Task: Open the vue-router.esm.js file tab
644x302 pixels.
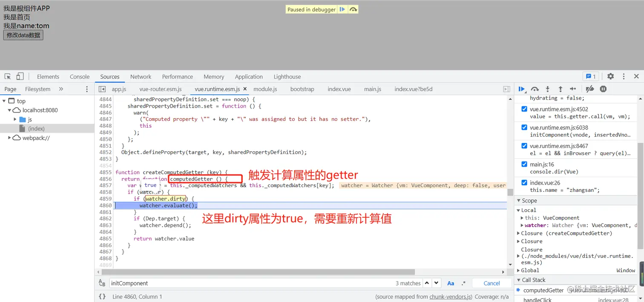Action: point(161,89)
